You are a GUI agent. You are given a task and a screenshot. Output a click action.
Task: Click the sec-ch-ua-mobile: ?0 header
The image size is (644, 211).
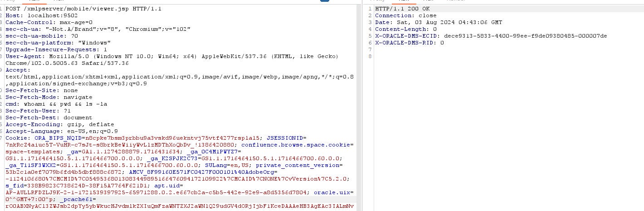[42, 36]
